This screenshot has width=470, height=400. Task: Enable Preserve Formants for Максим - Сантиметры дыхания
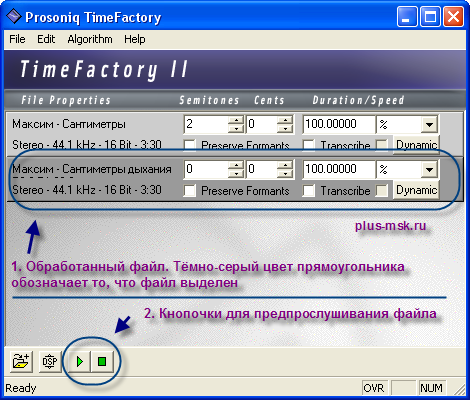[x=189, y=191]
